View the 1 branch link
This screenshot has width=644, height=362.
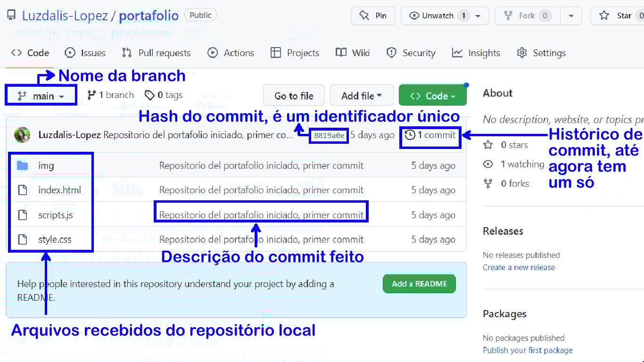pyautogui.click(x=110, y=95)
